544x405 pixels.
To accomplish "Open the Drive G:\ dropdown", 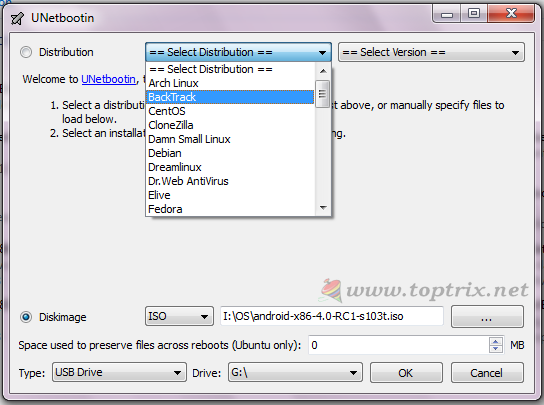I will pyautogui.click(x=295, y=372).
